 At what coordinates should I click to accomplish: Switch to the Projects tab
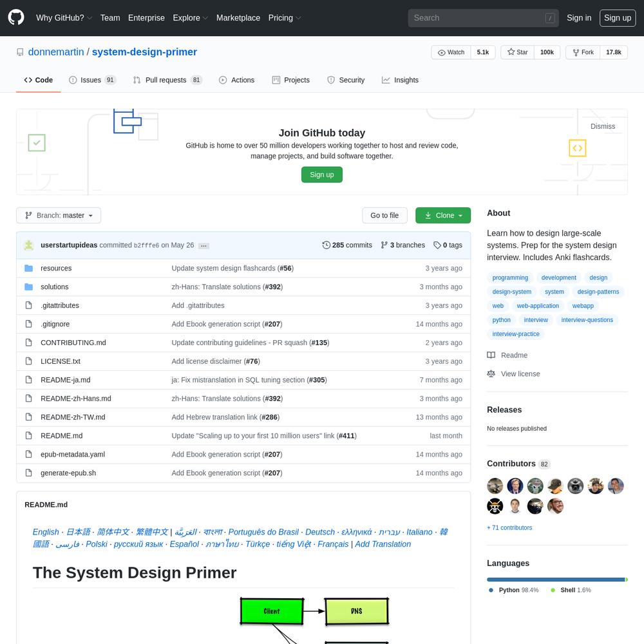pyautogui.click(x=291, y=80)
